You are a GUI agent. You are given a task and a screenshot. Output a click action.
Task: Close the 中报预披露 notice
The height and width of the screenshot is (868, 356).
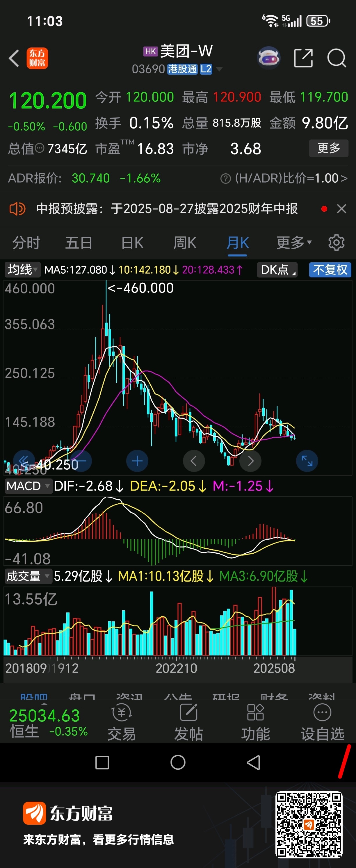(x=341, y=209)
